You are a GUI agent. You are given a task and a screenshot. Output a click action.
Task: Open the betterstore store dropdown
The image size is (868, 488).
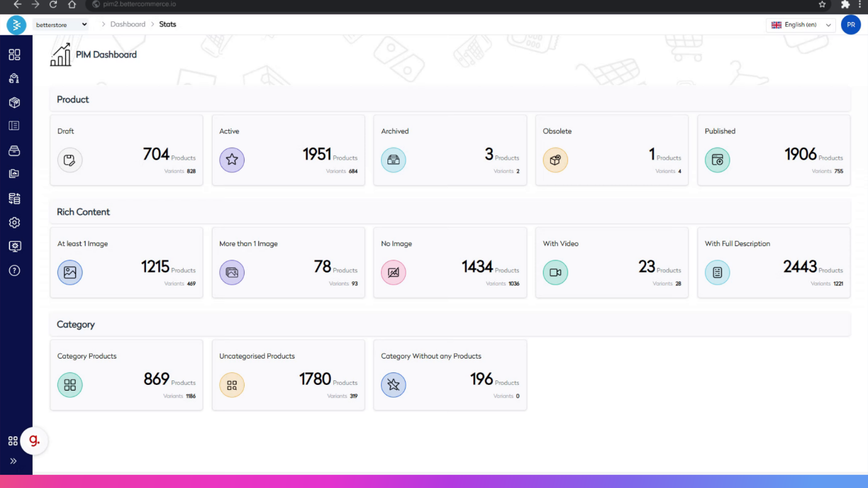point(61,25)
